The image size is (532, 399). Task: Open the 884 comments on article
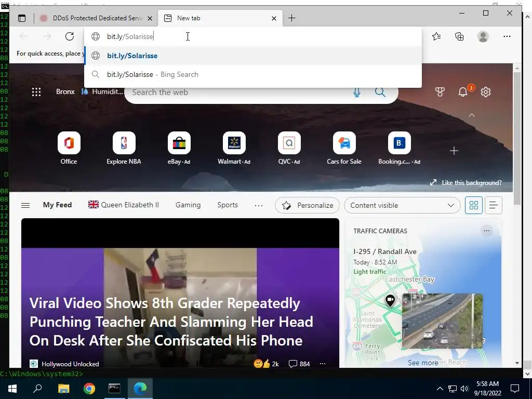click(299, 364)
